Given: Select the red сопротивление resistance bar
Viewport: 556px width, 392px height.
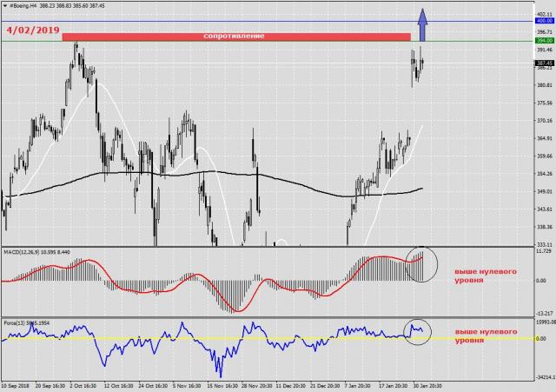Looking at the screenshot, I should [235, 37].
